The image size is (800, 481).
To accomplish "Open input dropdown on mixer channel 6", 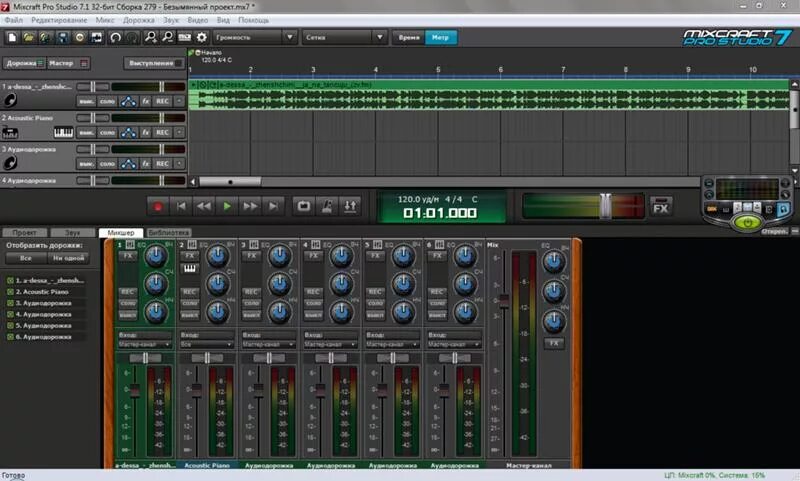I will click(454, 345).
